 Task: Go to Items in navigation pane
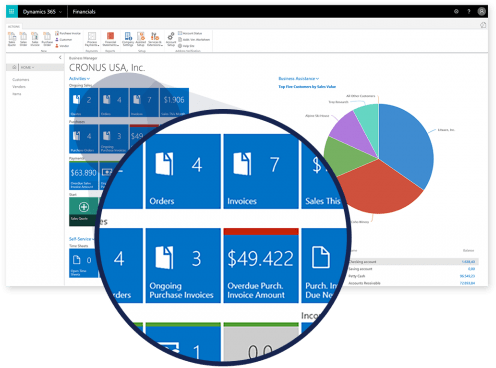coord(17,94)
